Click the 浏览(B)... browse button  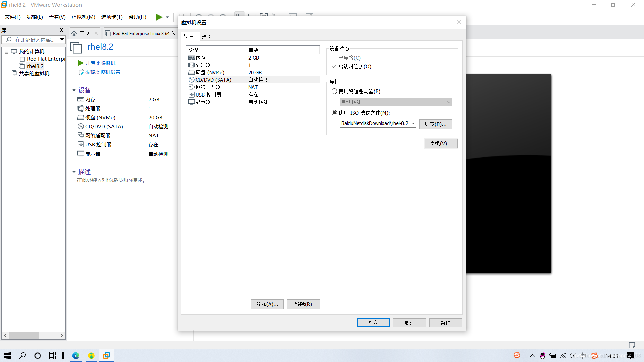[x=435, y=124]
